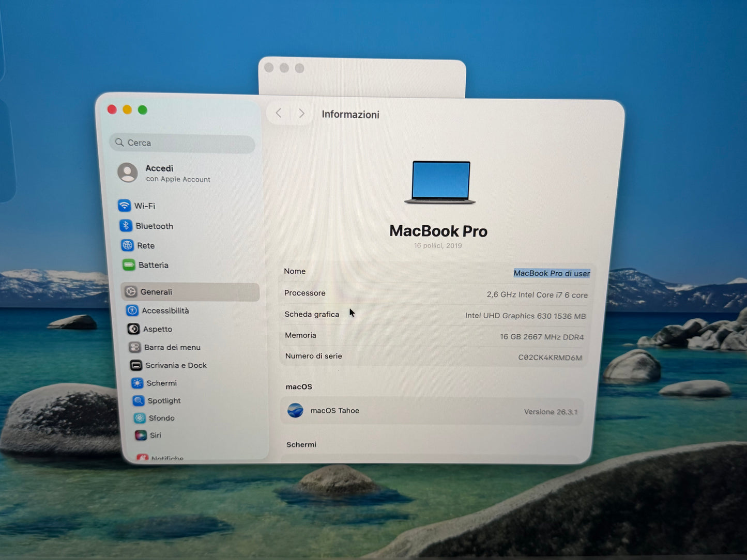The height and width of the screenshot is (560, 747).
Task: Open the Bluetooth settings label
Action: (x=155, y=226)
